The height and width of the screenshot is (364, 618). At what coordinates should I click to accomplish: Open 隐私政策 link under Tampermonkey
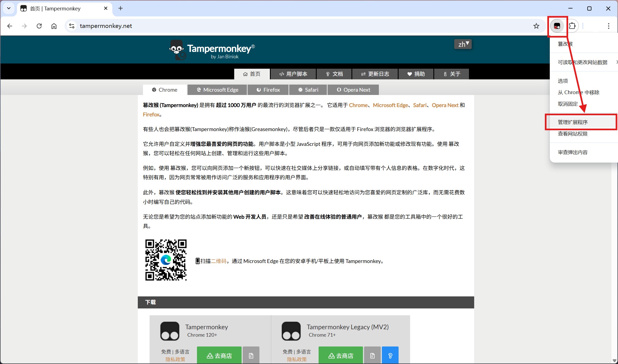[175, 359]
